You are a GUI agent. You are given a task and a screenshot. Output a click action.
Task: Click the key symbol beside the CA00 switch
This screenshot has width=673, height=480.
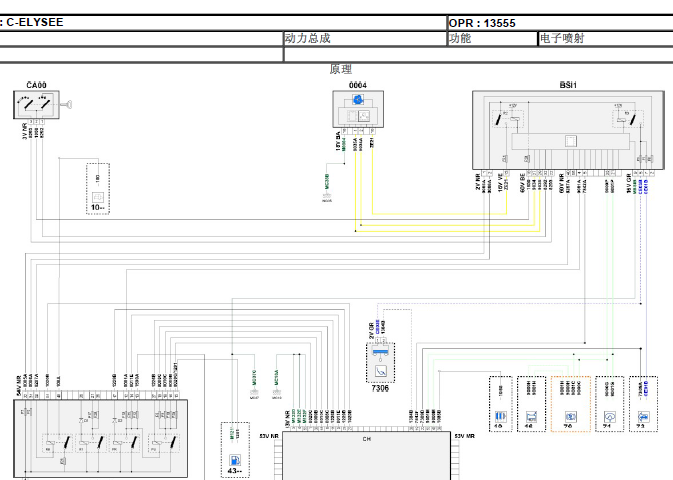click(x=67, y=104)
